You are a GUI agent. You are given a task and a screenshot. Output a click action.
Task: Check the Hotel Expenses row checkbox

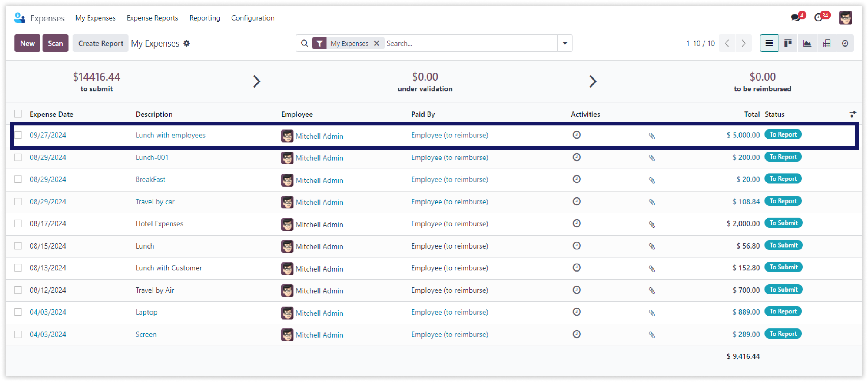point(18,223)
